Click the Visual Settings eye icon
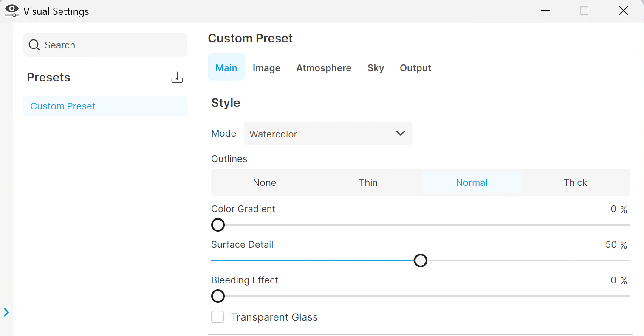Image resolution: width=644 pixels, height=336 pixels. click(12, 11)
